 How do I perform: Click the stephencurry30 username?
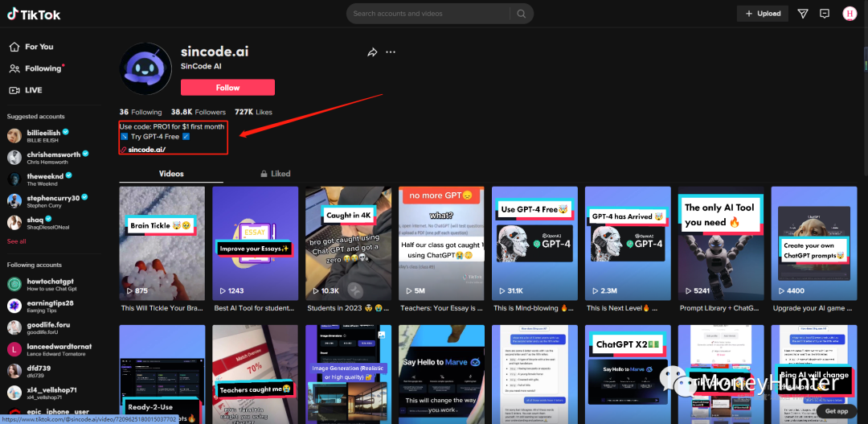click(53, 198)
